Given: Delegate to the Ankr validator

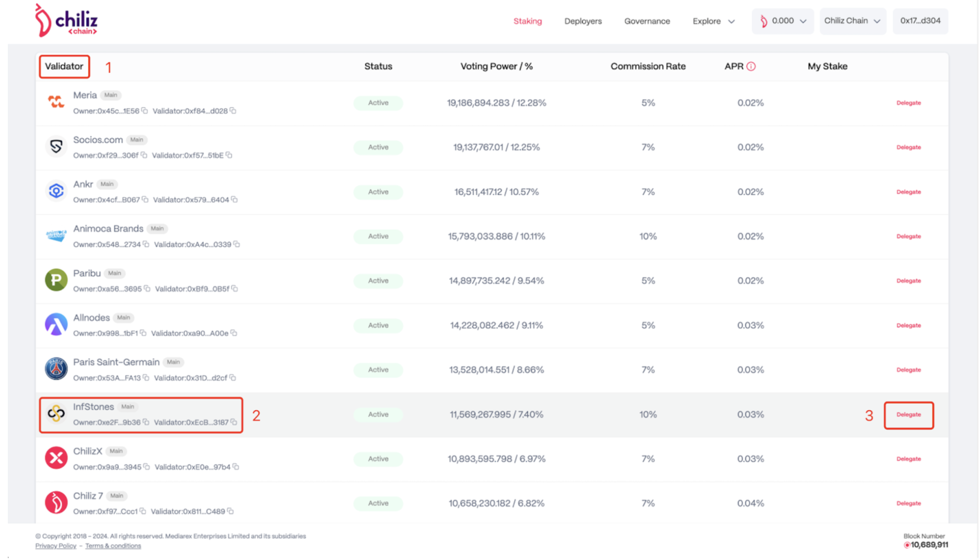Looking at the screenshot, I should point(909,192).
